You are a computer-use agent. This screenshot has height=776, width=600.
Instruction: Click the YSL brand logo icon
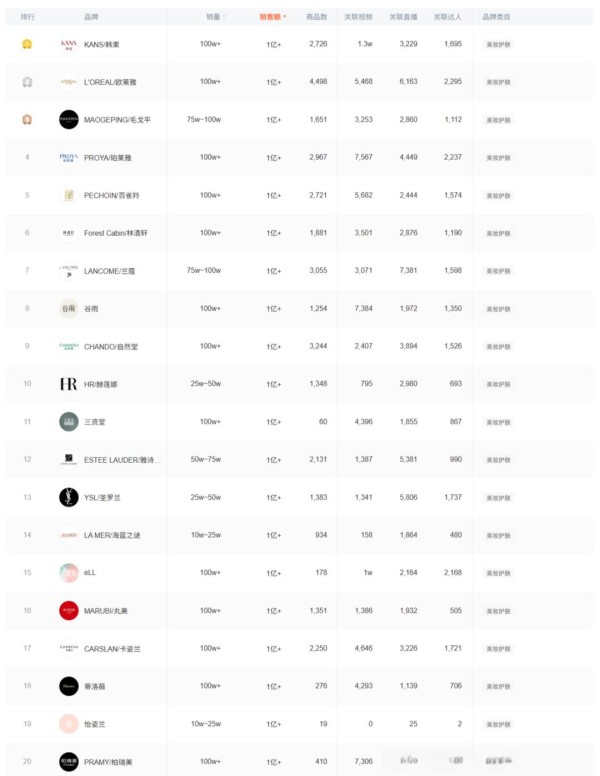click(68, 497)
